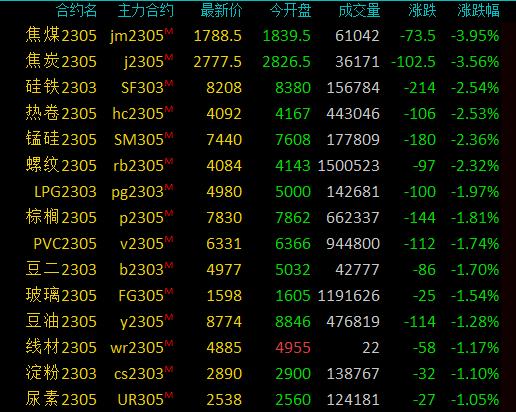Image resolution: width=516 pixels, height=412 pixels.
Task: Select the 焦炭2305 contract name
Action: click(61, 62)
